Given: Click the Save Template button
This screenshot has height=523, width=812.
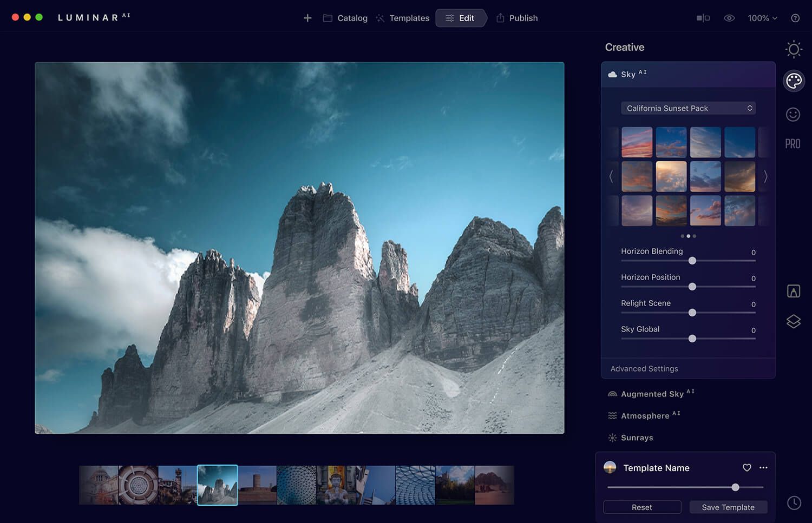Looking at the screenshot, I should point(728,507).
